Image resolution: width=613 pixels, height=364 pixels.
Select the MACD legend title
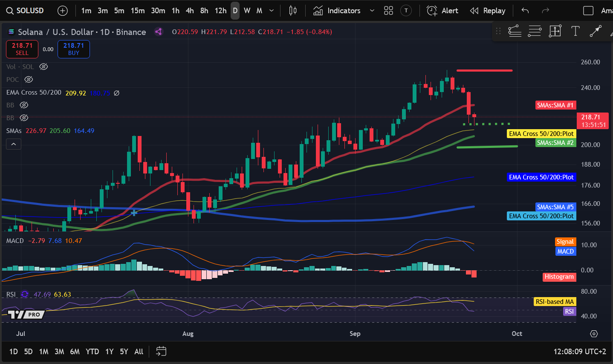[15, 241]
